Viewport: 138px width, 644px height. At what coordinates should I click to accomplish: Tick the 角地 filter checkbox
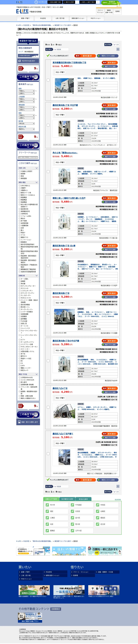coord(20,176)
